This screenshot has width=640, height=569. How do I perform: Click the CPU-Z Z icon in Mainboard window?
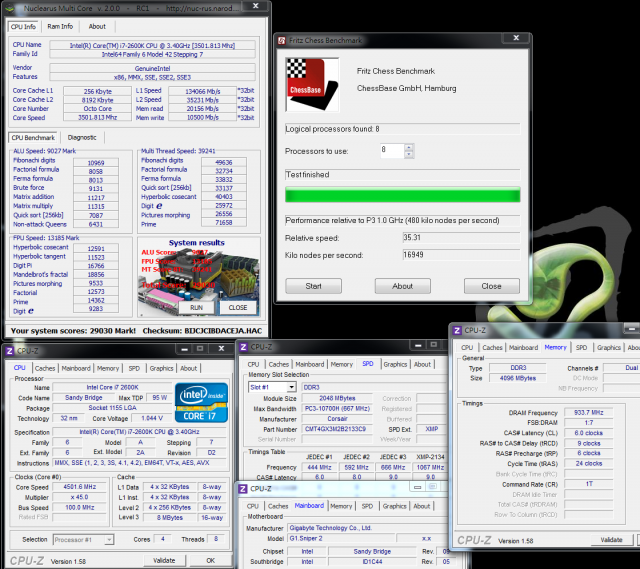coord(243,489)
